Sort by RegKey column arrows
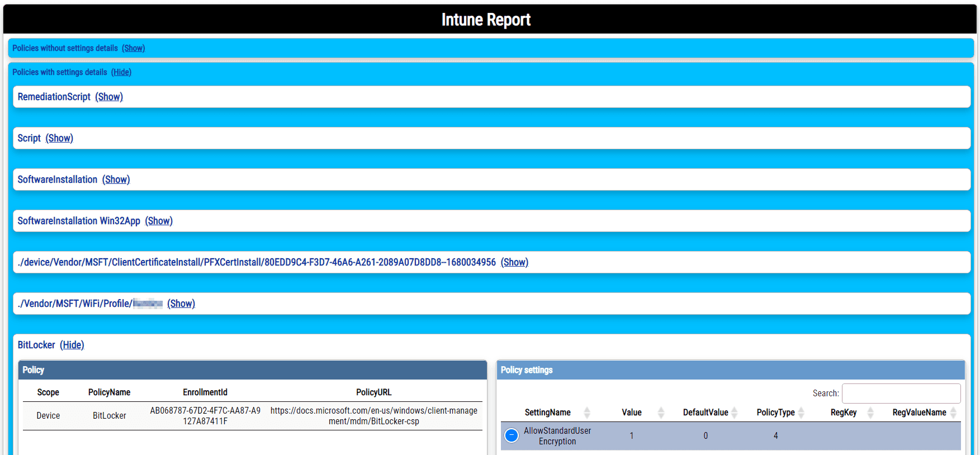This screenshot has width=980, height=455. (870, 413)
